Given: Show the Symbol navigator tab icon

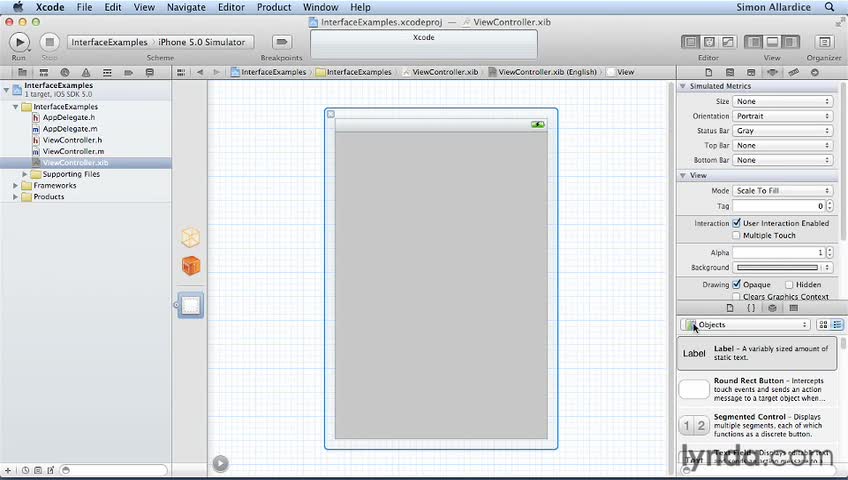Looking at the screenshot, I should (x=44, y=72).
